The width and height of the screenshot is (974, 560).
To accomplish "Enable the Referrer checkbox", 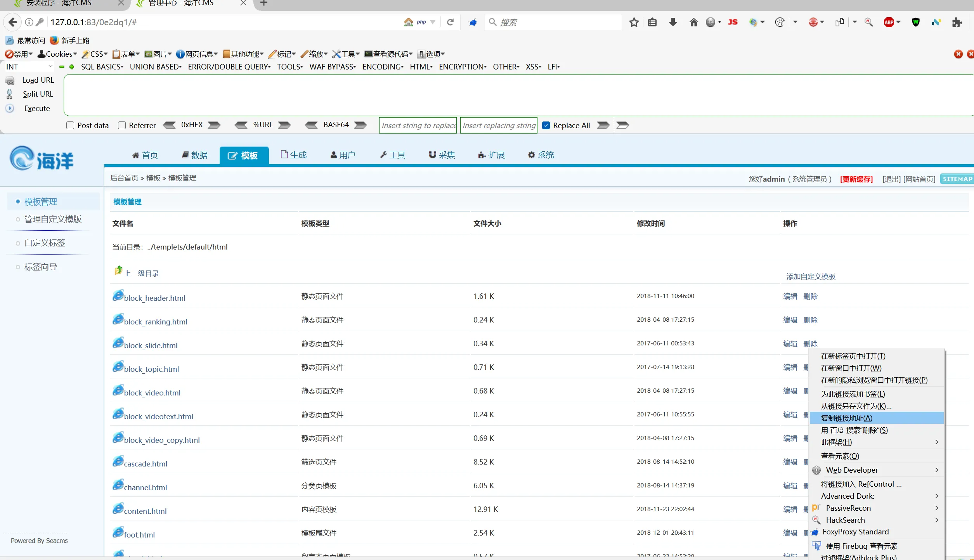I will [122, 125].
